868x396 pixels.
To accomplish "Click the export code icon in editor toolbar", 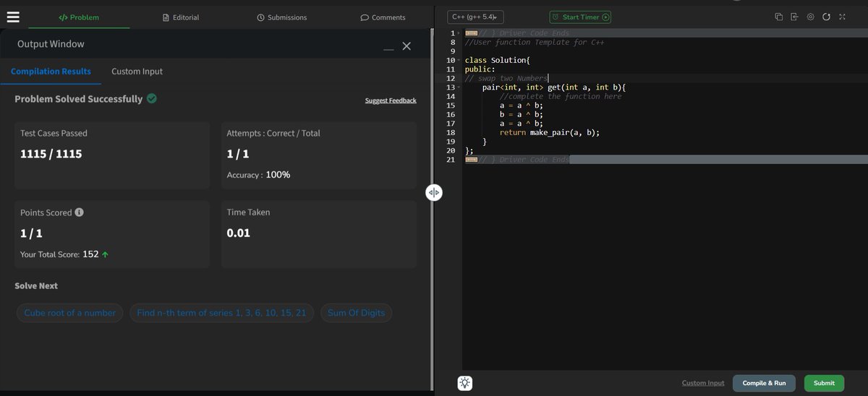I will (x=794, y=17).
